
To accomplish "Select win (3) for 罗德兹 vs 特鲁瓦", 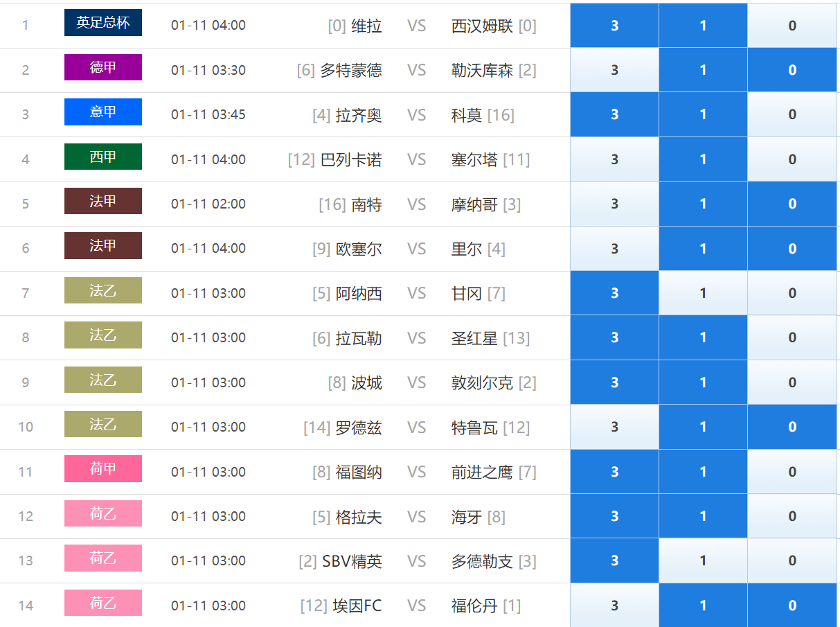I will tap(614, 427).
